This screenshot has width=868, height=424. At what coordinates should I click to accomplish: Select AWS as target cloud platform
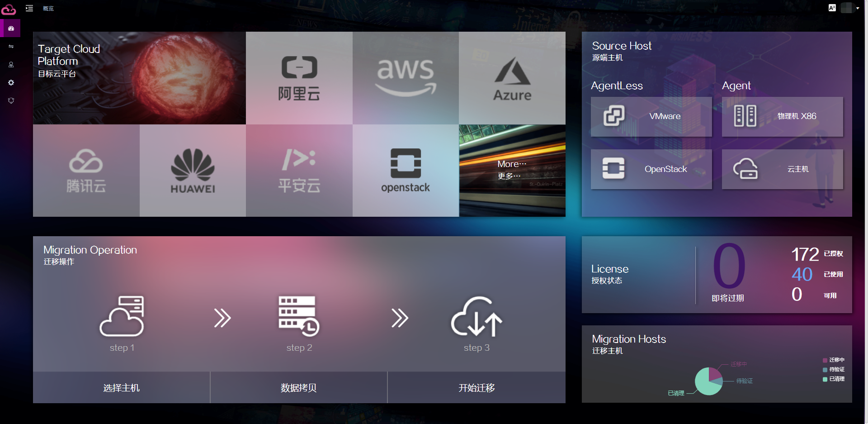(406, 78)
